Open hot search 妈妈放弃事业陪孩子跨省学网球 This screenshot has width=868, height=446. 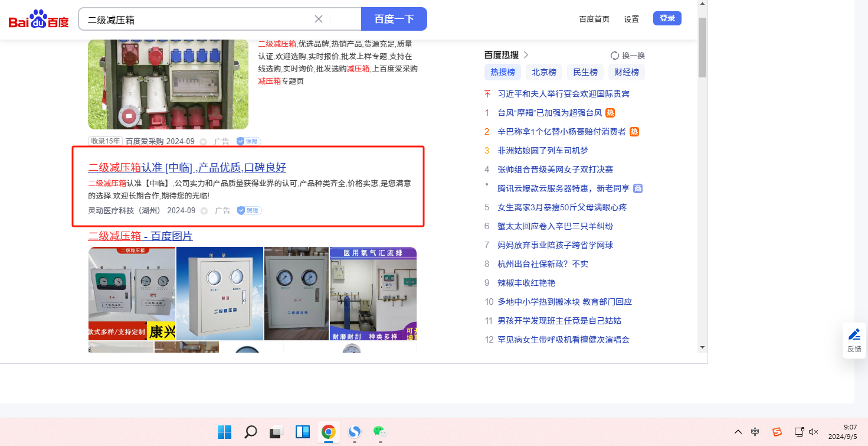point(555,245)
